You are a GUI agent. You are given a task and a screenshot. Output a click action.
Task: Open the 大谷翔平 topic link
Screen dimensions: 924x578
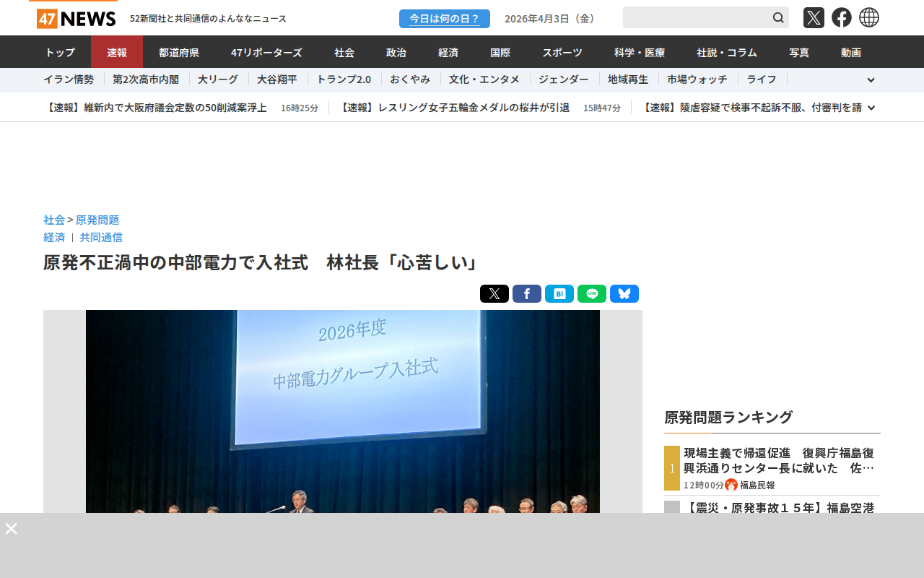277,79
